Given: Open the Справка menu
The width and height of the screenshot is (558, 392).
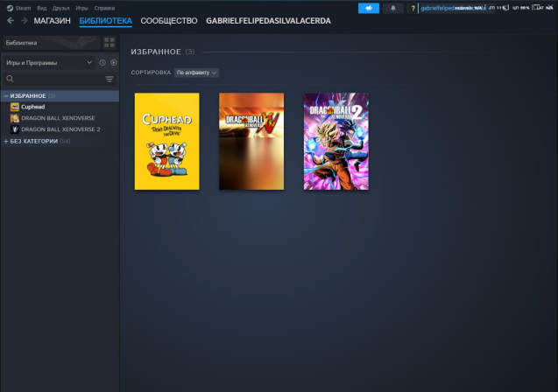Looking at the screenshot, I should pos(104,8).
